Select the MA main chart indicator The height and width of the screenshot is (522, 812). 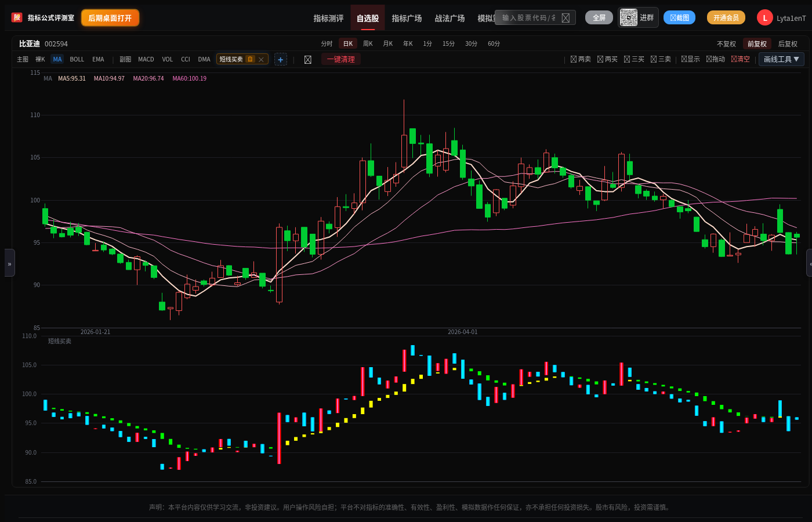[57, 59]
